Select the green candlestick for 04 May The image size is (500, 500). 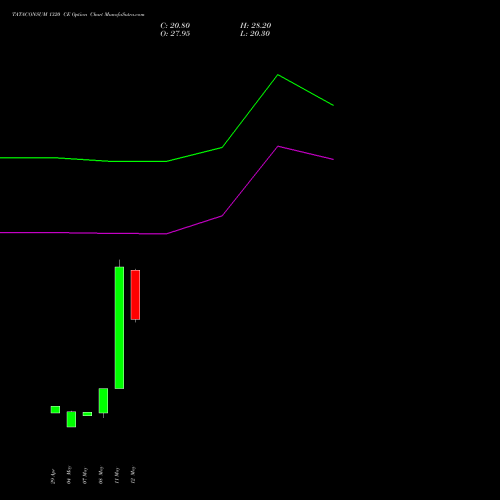pyautogui.click(x=71, y=419)
